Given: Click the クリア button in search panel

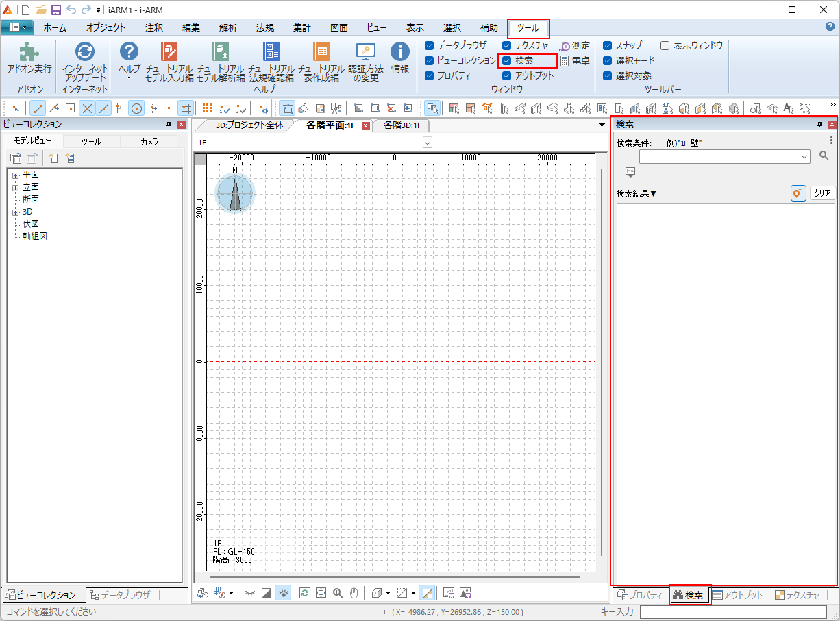Looking at the screenshot, I should (822, 193).
